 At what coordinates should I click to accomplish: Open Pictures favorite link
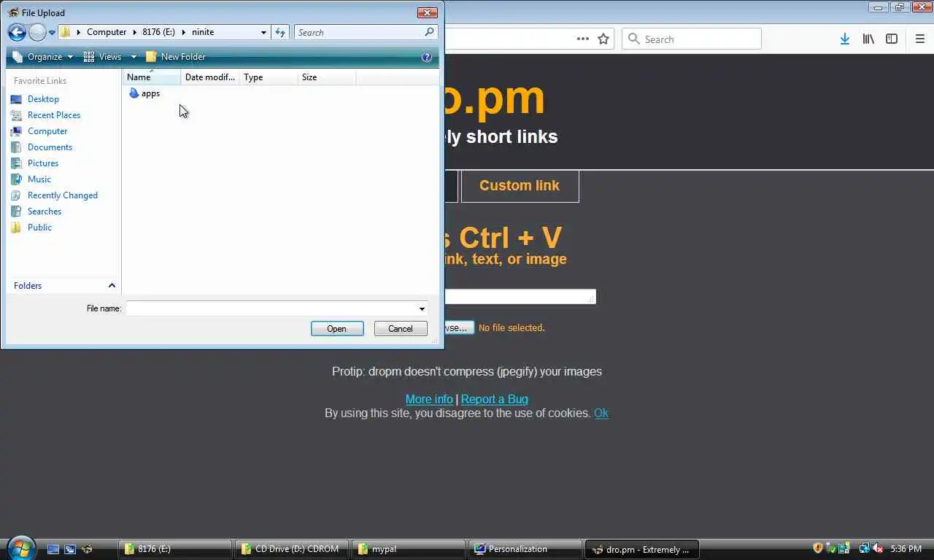(x=42, y=163)
